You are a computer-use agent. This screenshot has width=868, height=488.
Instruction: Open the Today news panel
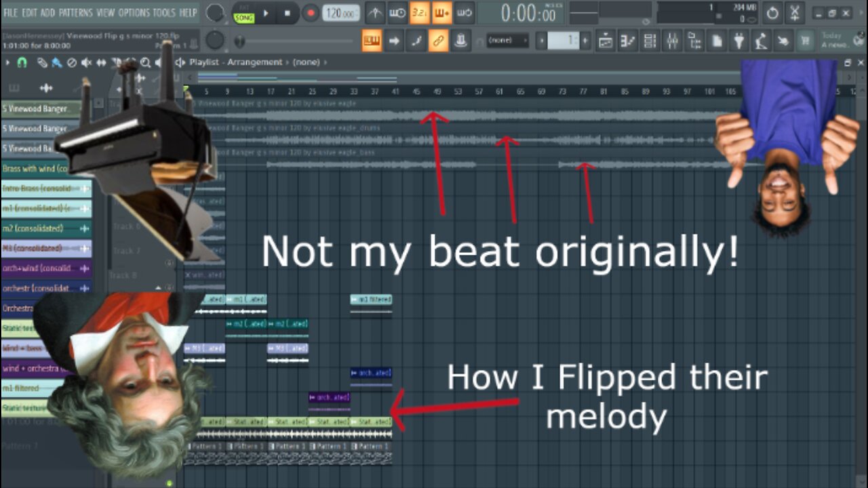pyautogui.click(x=841, y=41)
